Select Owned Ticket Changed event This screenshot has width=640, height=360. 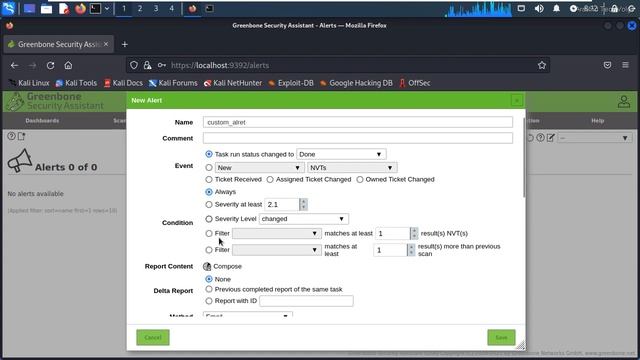[x=360, y=180]
